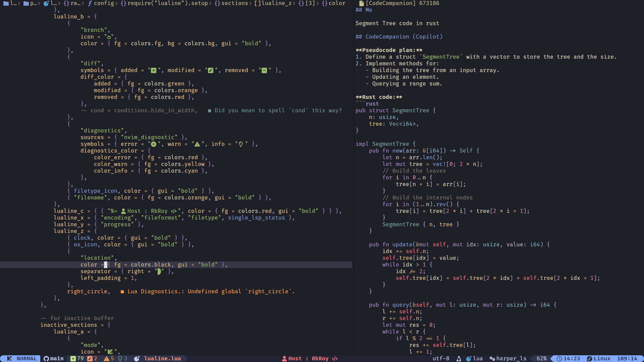
Task: Click the clock icon beside 14:23
Action: click(x=559, y=359)
